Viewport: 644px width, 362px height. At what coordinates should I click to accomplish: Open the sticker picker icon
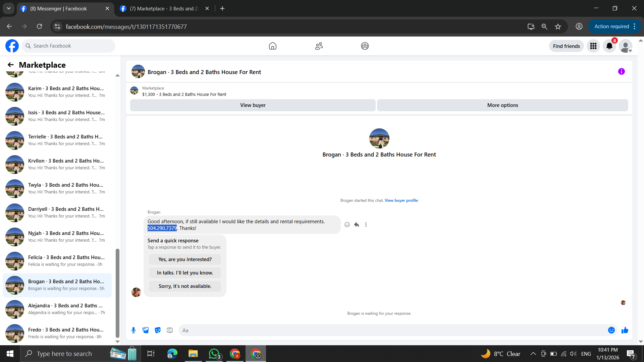[158, 330]
